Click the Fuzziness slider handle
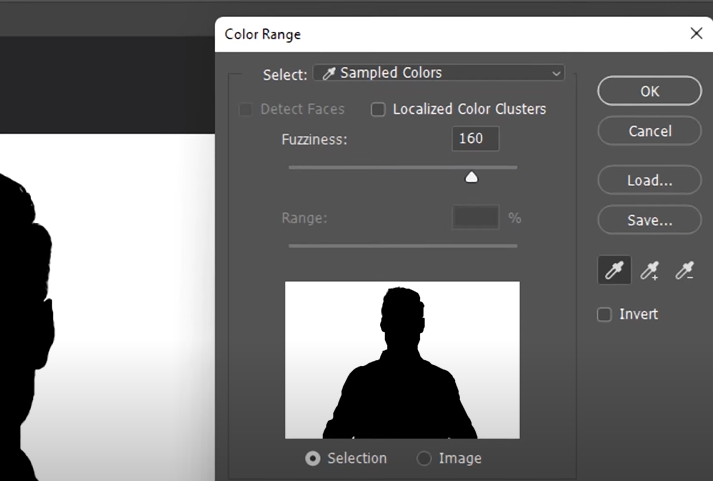 (x=472, y=177)
